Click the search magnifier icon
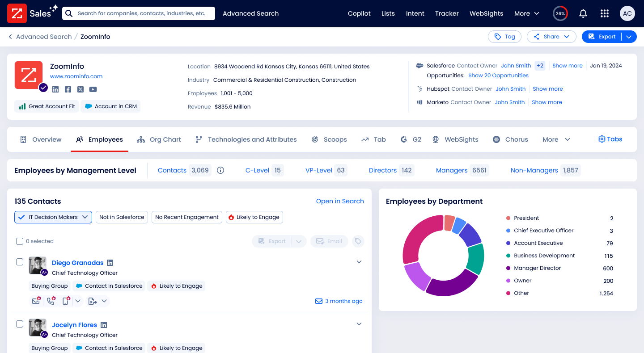644x353 pixels. tap(69, 13)
